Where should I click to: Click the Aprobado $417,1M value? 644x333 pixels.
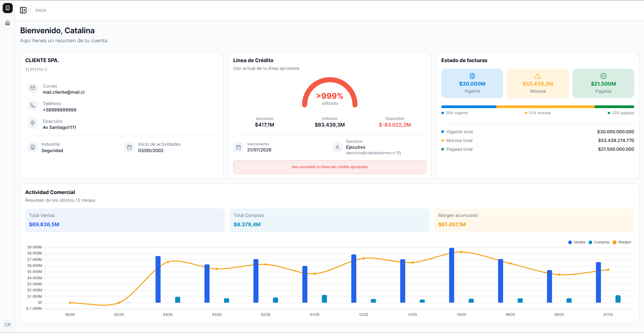[x=264, y=125]
